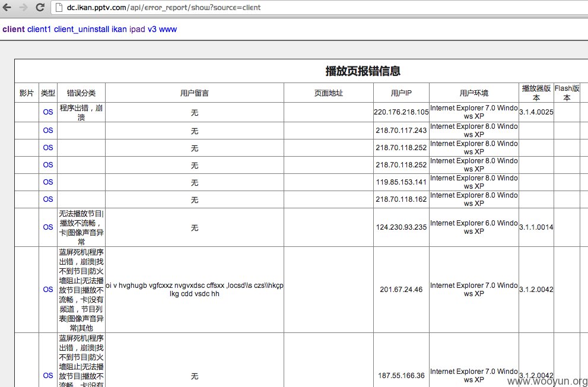Select the user message starting 'oi v hvghugb'

(195, 289)
